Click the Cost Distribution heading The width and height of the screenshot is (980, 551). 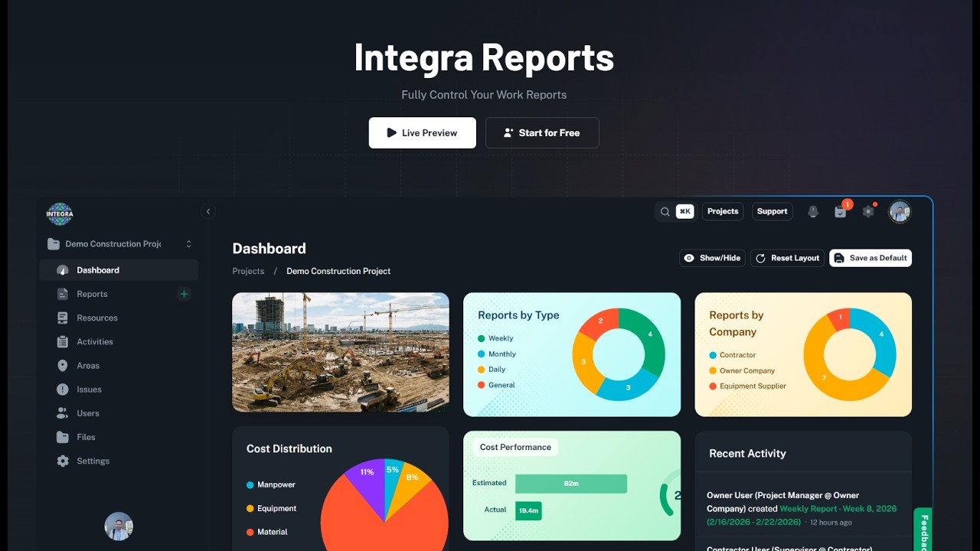click(x=289, y=449)
